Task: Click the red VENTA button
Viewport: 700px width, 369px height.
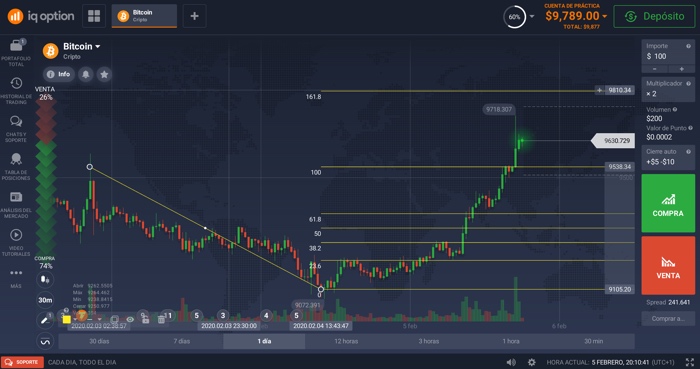Action: coord(668,265)
